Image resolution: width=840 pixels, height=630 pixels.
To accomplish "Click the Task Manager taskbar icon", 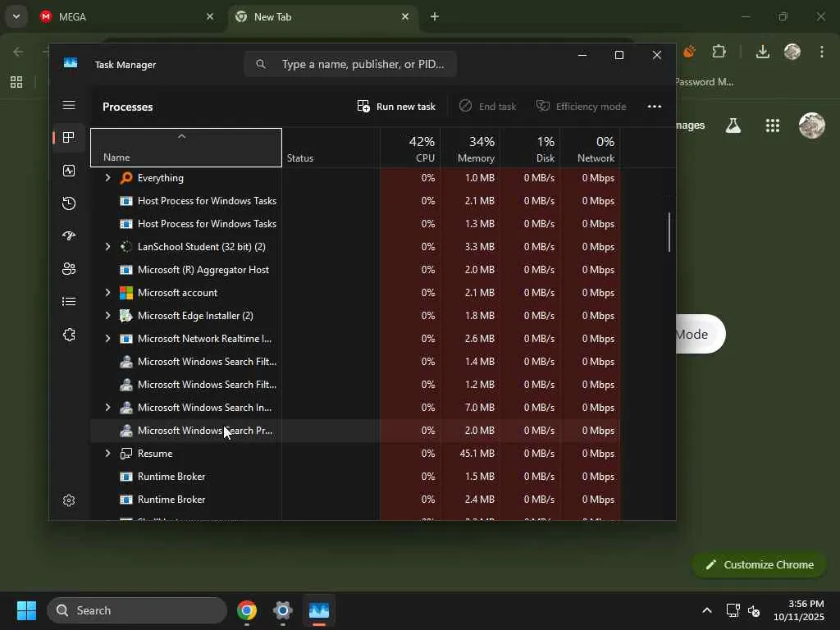I will point(319,610).
